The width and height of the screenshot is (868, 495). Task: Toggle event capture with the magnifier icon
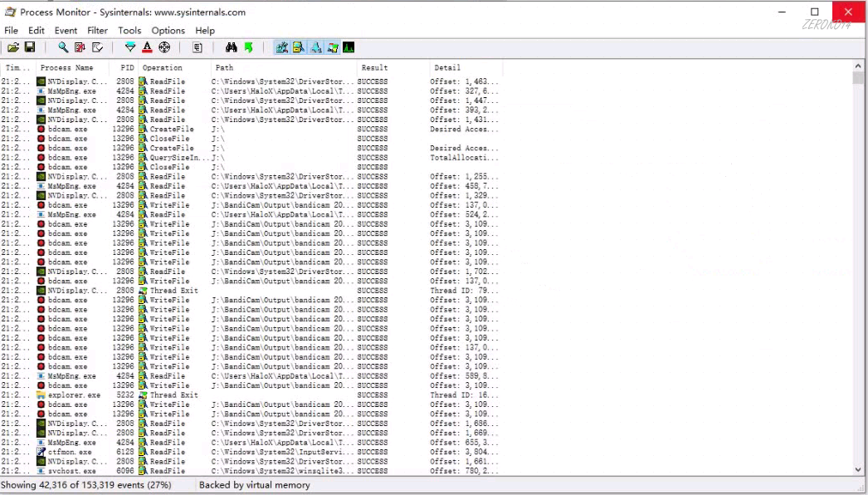[x=63, y=47]
